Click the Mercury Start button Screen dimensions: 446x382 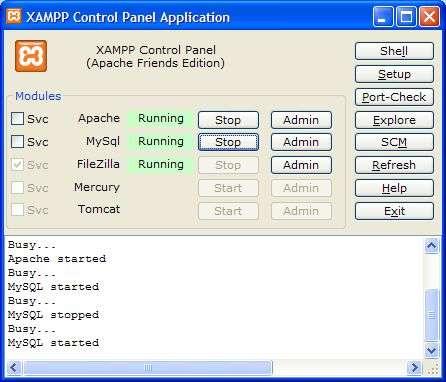click(x=228, y=188)
